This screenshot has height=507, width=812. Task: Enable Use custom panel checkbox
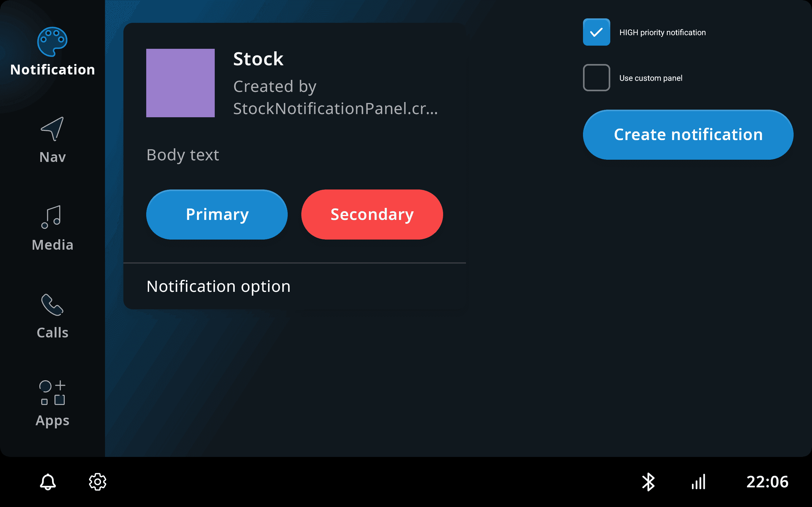pos(596,78)
